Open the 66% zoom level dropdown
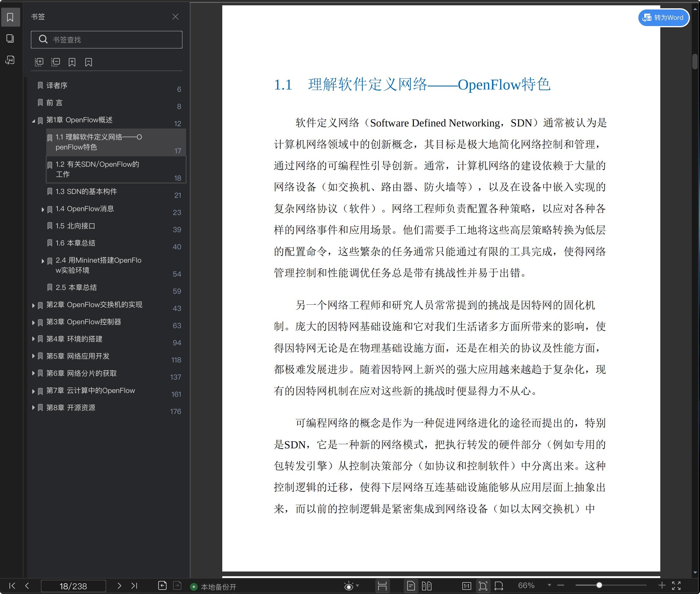Screen dimensions: 700x594 click(x=549, y=585)
